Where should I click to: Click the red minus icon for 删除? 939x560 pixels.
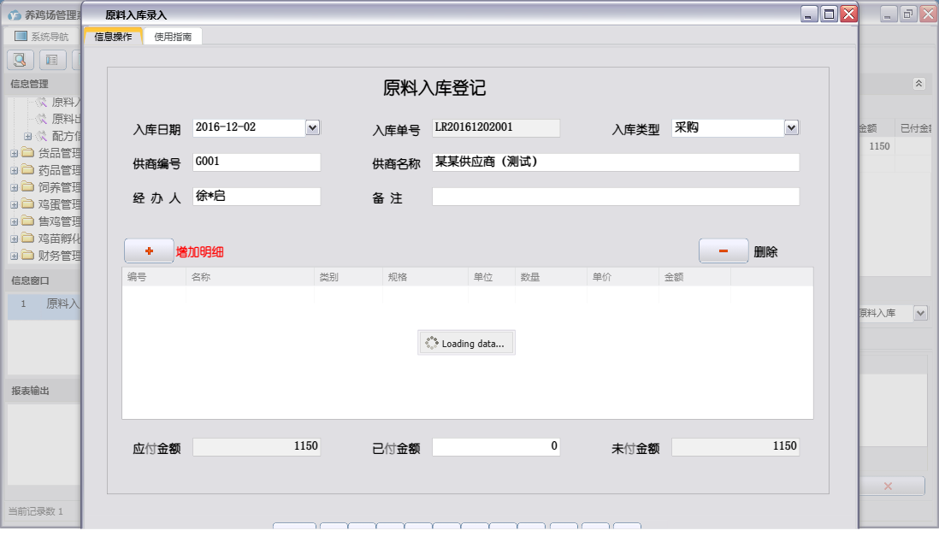pyautogui.click(x=723, y=251)
